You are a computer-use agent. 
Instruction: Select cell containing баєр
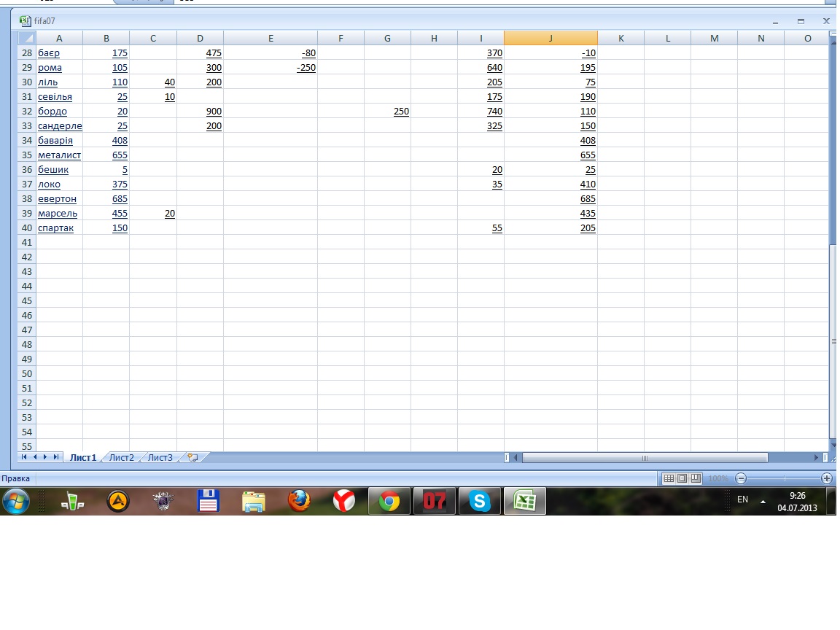[60, 53]
